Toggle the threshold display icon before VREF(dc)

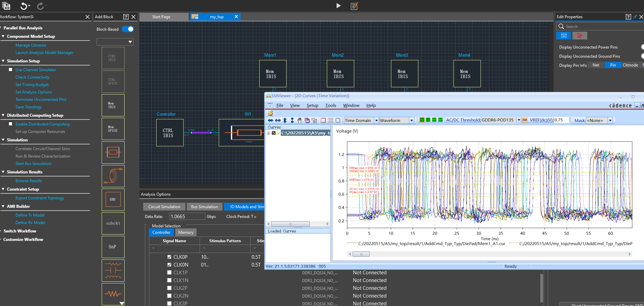pyautogui.click(x=525, y=120)
